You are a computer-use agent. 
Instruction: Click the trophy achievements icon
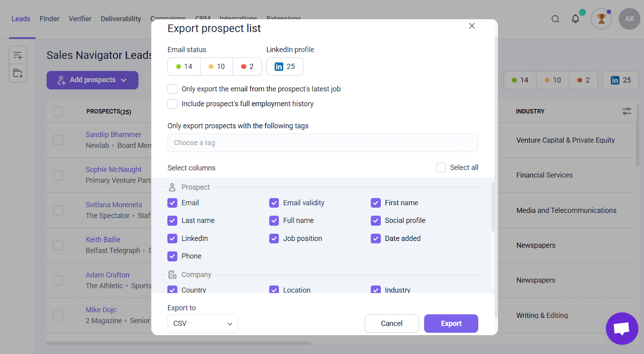tap(601, 19)
